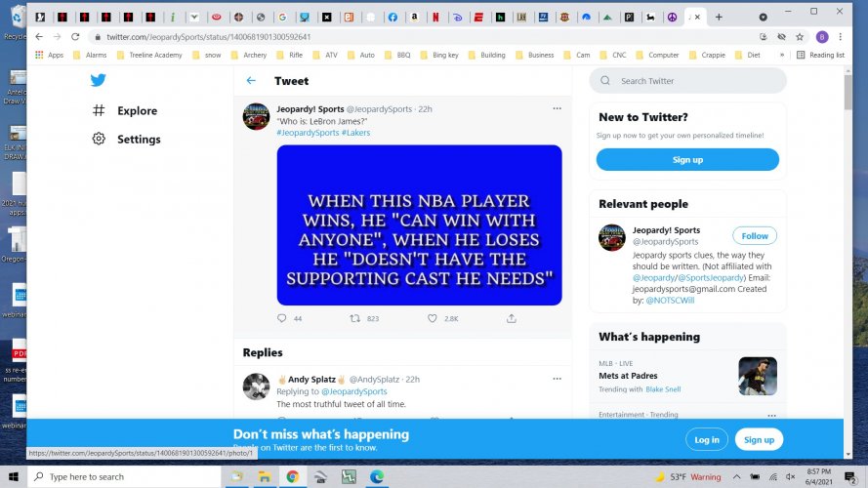Click Chrome forward button

click(x=57, y=36)
